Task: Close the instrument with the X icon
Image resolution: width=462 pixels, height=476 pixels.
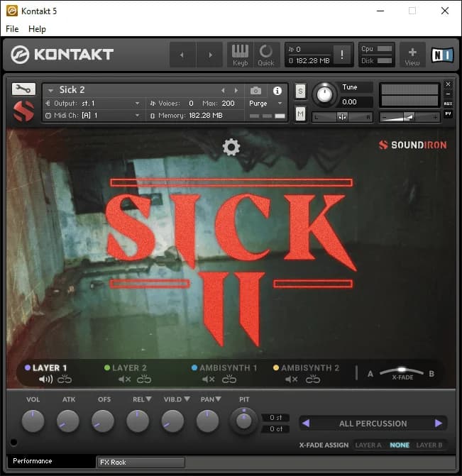Action: click(448, 84)
